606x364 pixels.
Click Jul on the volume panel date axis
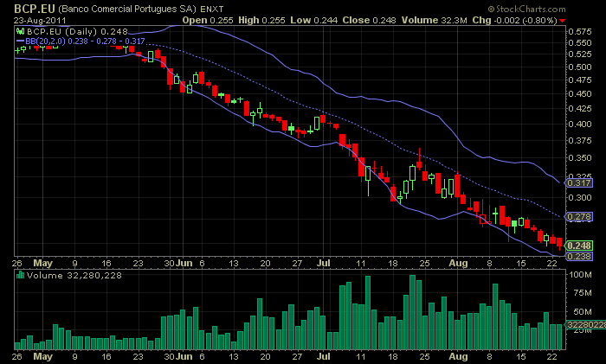click(324, 356)
